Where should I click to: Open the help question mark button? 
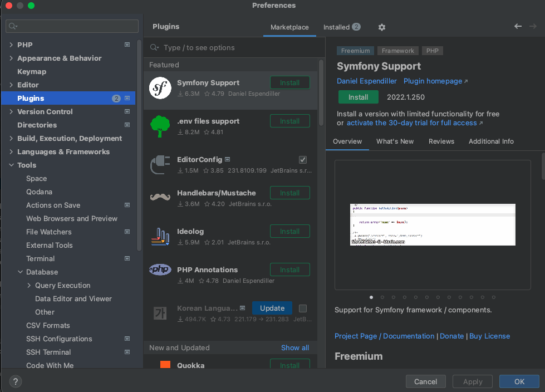click(x=15, y=381)
